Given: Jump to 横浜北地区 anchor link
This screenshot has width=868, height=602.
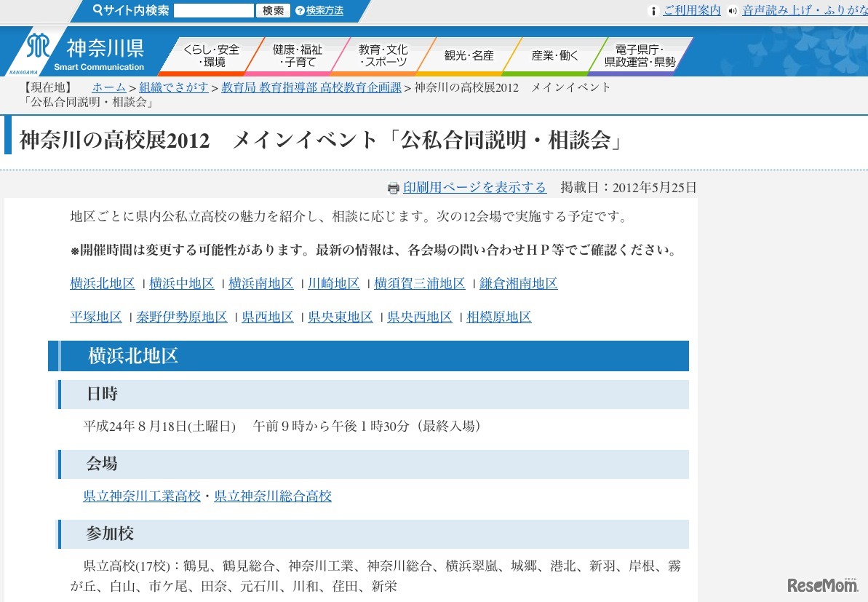Looking at the screenshot, I should (103, 284).
